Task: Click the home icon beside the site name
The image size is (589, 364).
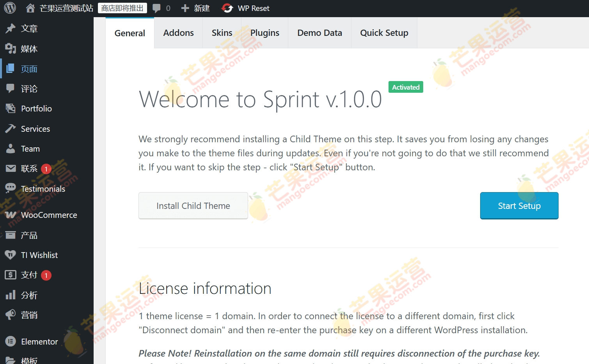Action: pos(30,8)
